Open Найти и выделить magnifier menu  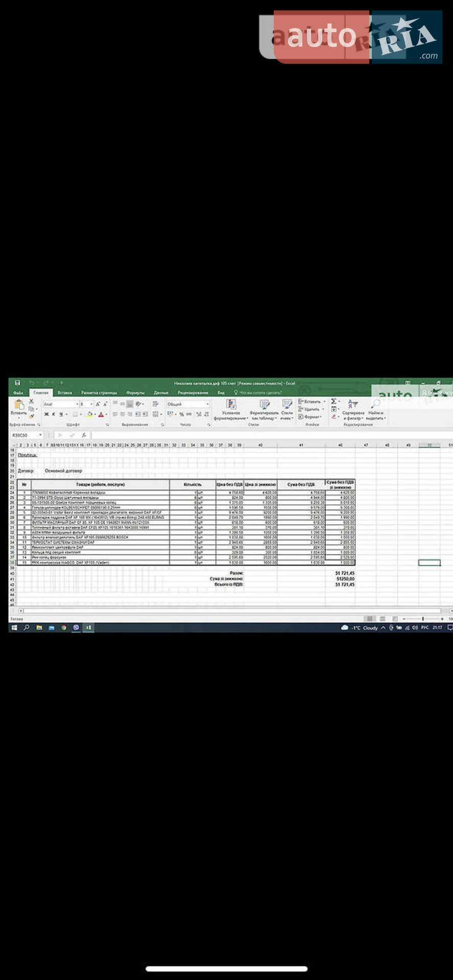pos(375,410)
